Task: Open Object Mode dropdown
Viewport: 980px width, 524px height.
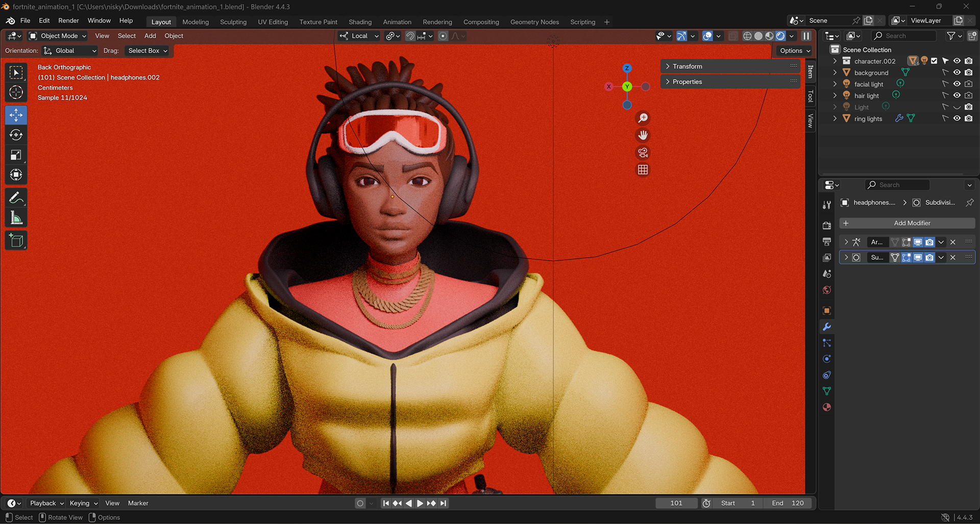Action: [x=58, y=36]
